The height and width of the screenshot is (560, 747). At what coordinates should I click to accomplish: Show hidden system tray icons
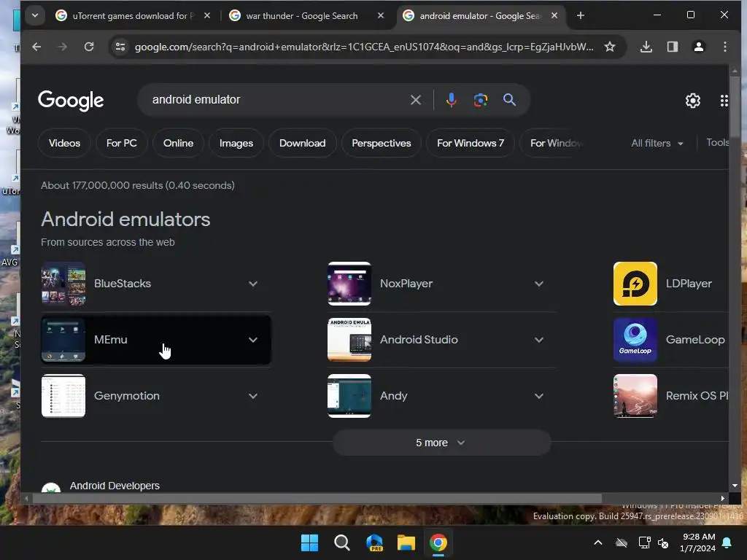point(598,542)
